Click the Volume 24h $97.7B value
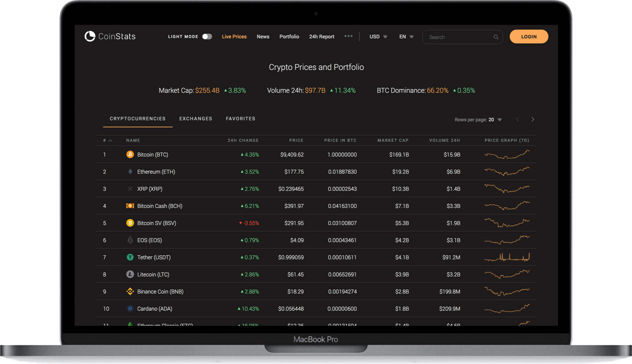This screenshot has height=364, width=632. coord(315,90)
